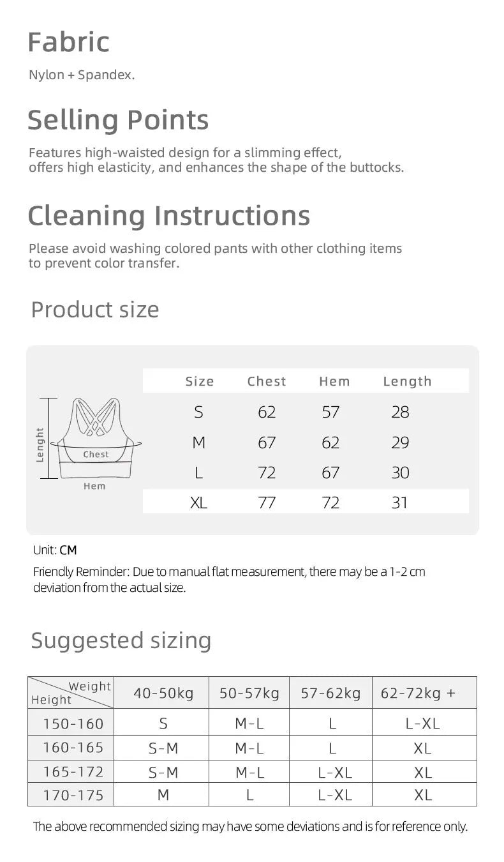Click length value 31 in XL row
This screenshot has width=504, height=862.
pos(399,503)
